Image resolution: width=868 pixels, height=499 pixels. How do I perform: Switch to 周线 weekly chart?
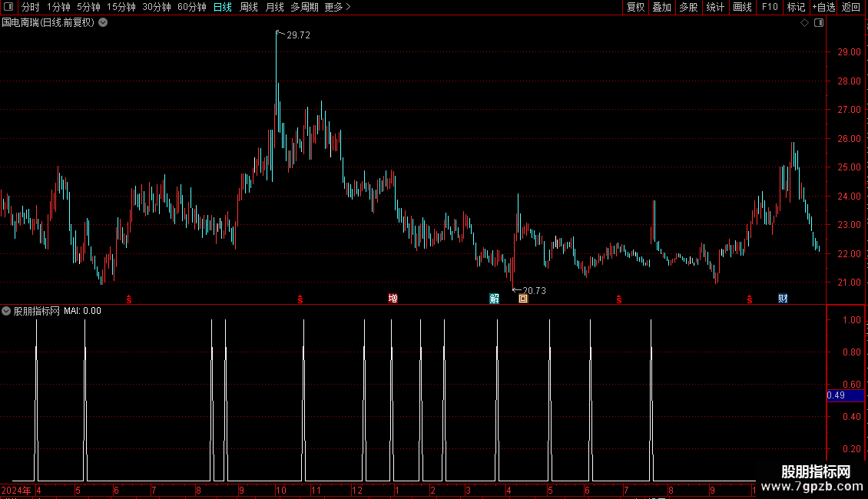point(249,7)
